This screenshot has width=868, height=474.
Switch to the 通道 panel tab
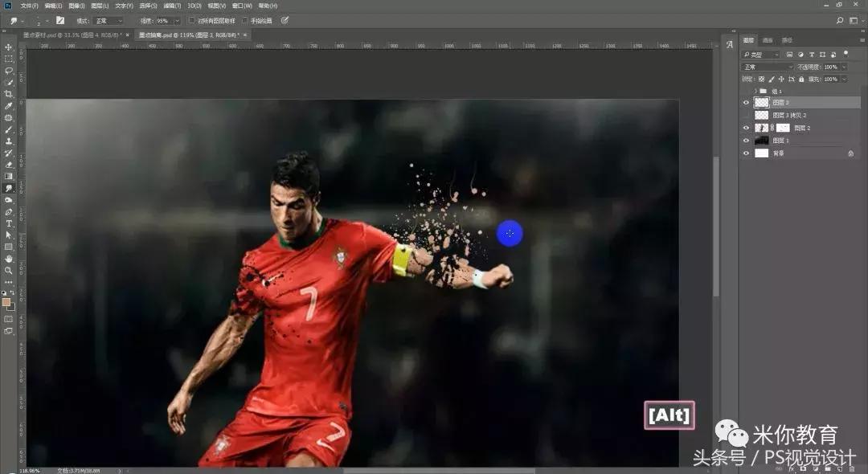coord(768,40)
